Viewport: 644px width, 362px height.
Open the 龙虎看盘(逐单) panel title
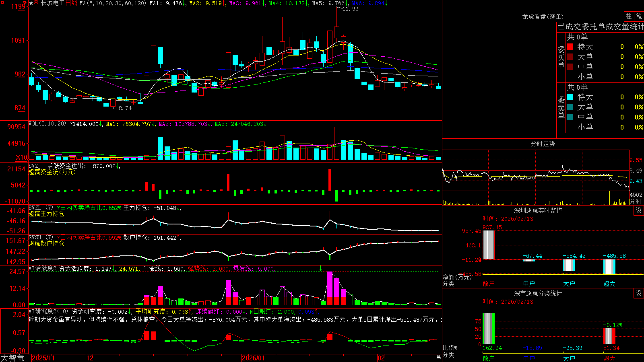543,16
